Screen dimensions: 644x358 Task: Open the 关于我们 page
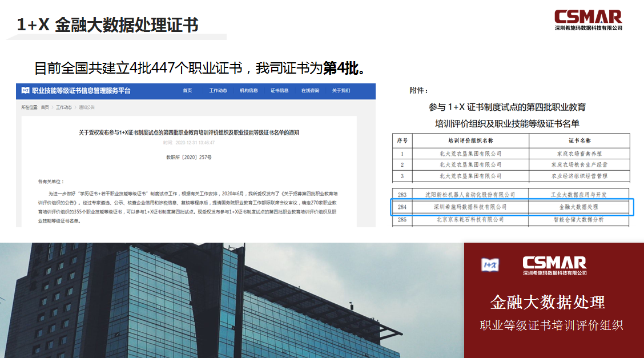[340, 90]
